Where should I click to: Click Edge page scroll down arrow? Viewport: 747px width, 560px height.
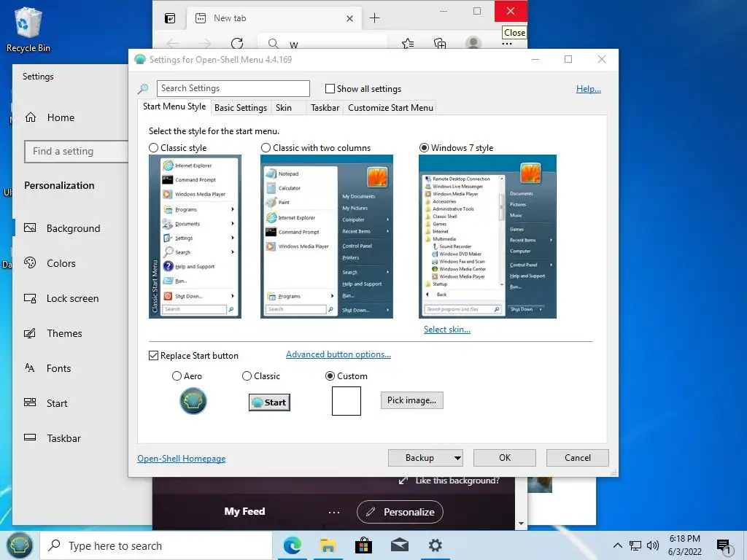click(x=521, y=524)
